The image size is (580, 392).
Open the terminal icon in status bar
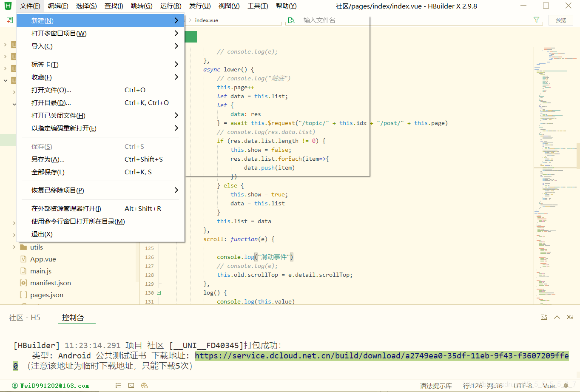[131, 385]
